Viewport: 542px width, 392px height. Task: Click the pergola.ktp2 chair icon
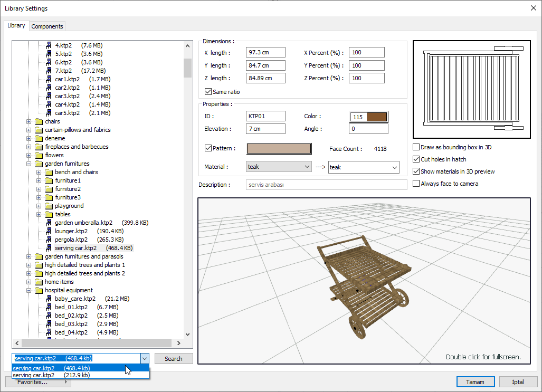(x=49, y=240)
